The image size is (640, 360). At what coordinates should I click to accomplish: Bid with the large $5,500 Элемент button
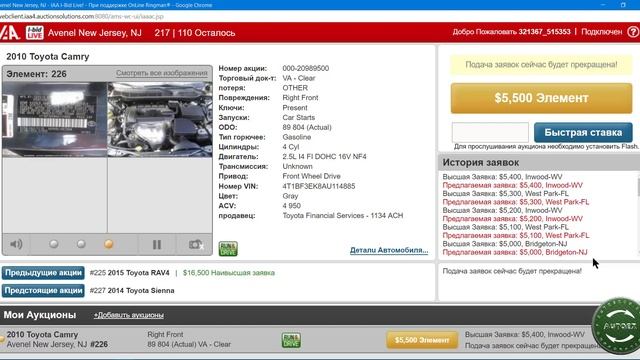(x=541, y=98)
